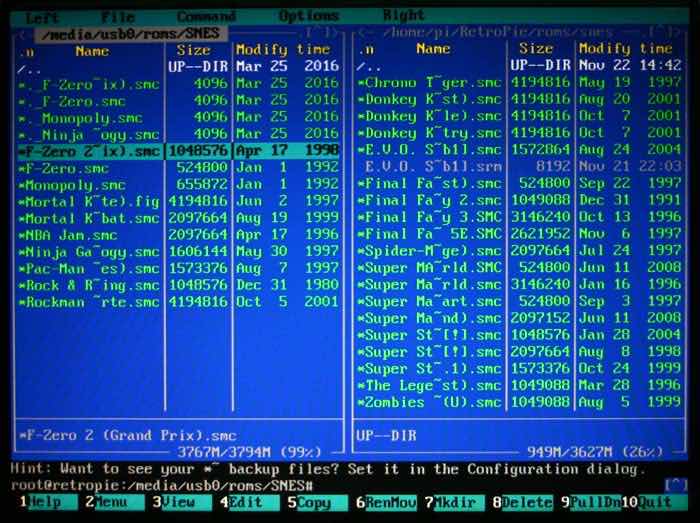The width and height of the screenshot is (700, 523).
Task: Select the NBA Jam.smc file
Action: 179,235
